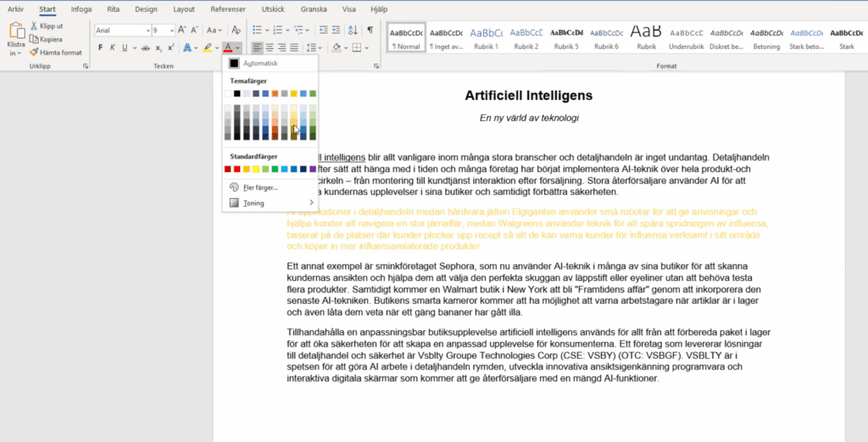
Task: Pick the purple standard color swatch
Action: 313,169
